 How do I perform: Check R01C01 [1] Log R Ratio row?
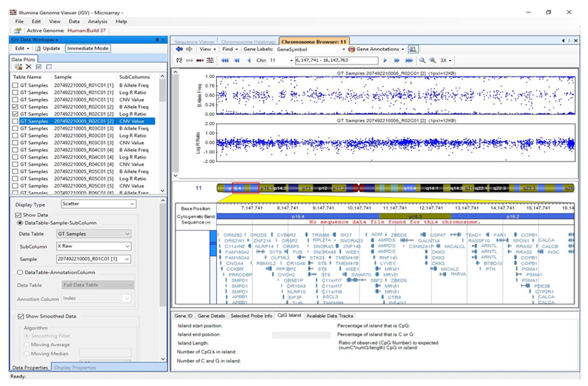(x=15, y=92)
